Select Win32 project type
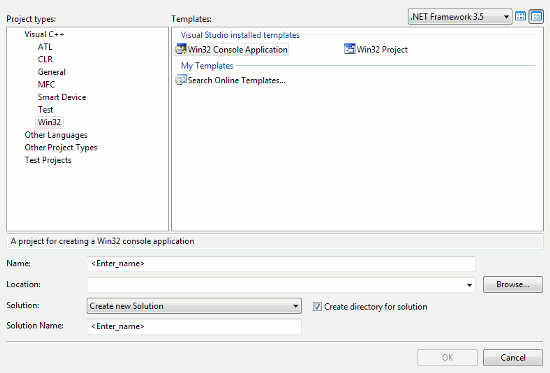 pyautogui.click(x=49, y=122)
